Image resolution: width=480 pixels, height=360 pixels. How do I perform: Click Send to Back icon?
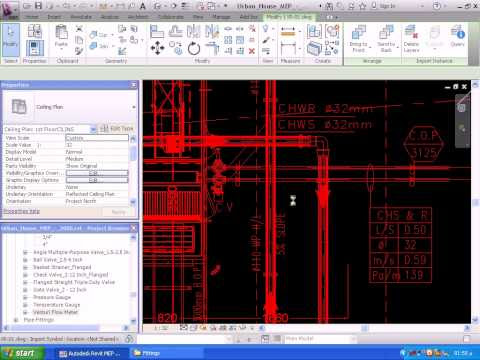(386, 39)
